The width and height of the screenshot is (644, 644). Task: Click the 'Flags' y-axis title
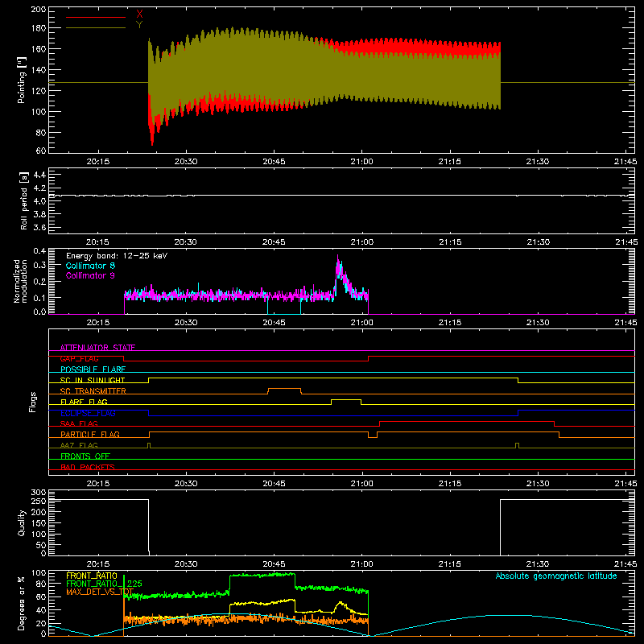(x=33, y=402)
